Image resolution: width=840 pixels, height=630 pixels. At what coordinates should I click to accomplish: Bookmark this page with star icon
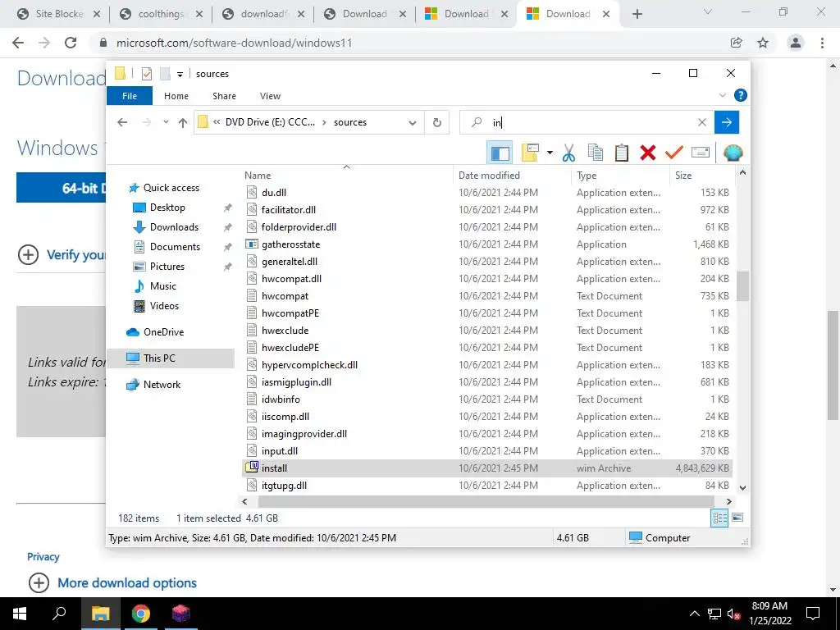[x=763, y=43]
